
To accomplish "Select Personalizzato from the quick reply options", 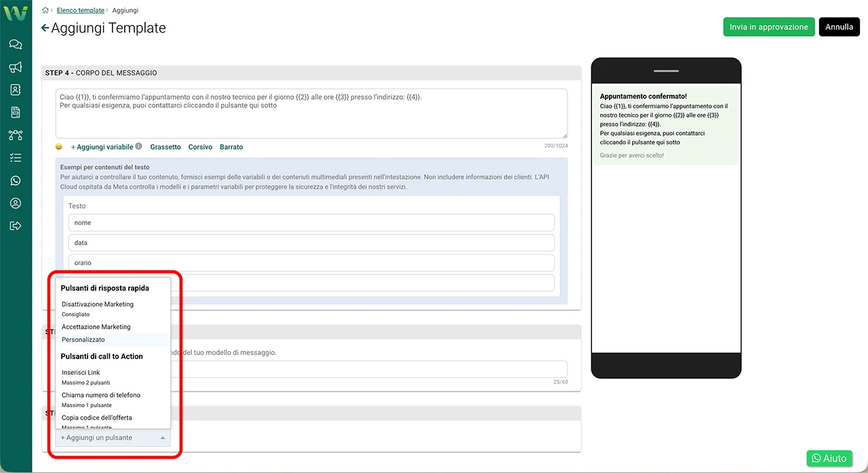I will (83, 340).
